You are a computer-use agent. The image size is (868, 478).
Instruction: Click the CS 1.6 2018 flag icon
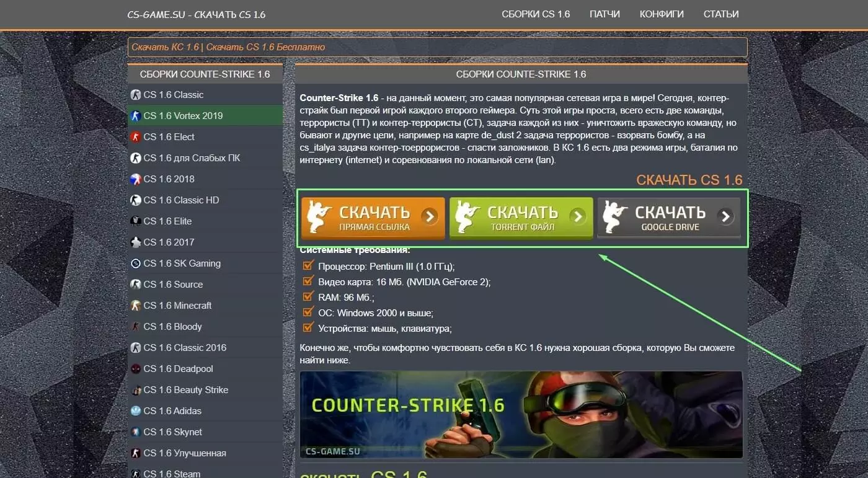pyautogui.click(x=136, y=179)
